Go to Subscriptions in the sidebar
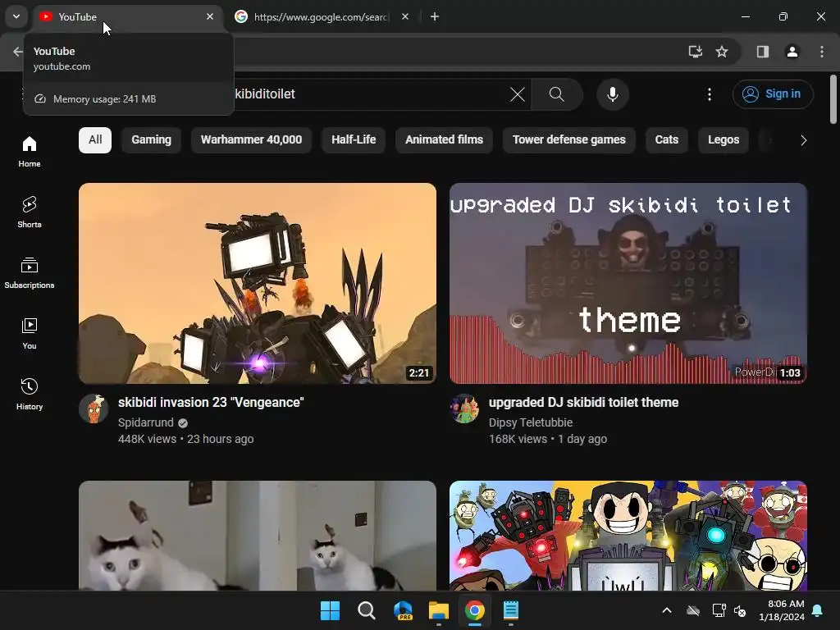The height and width of the screenshot is (630, 840). click(x=29, y=272)
